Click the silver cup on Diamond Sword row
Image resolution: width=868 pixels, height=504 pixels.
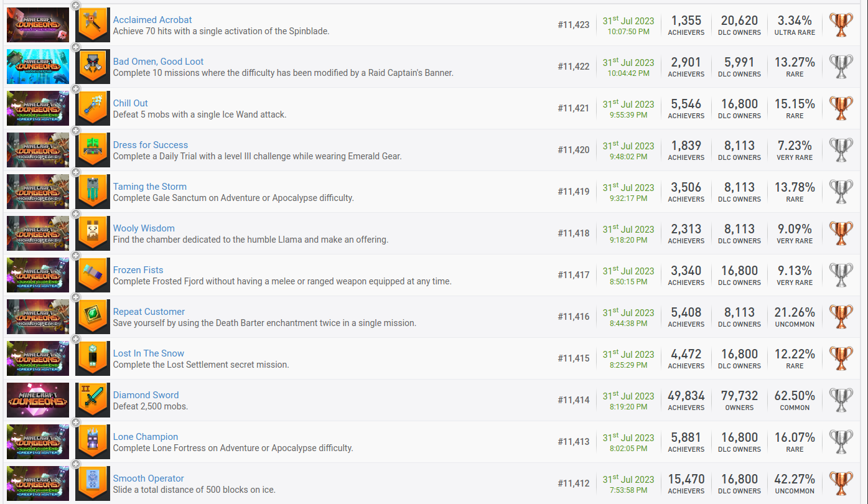(841, 400)
